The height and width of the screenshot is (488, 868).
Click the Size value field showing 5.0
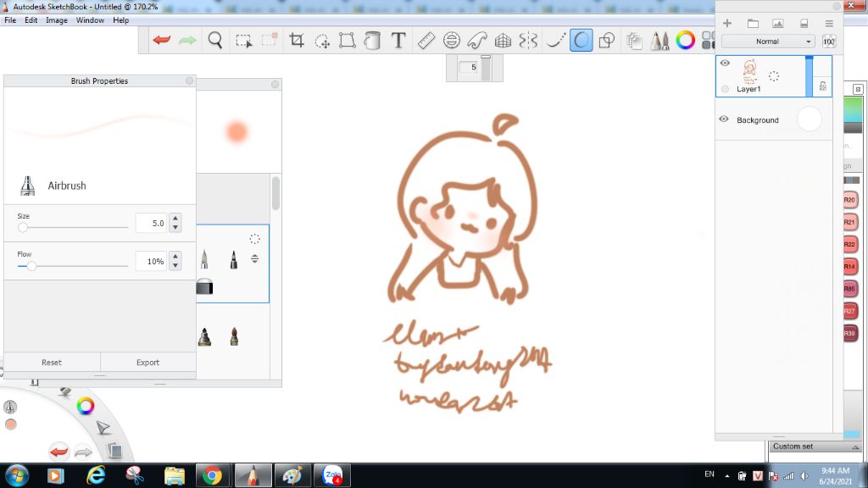(151, 223)
